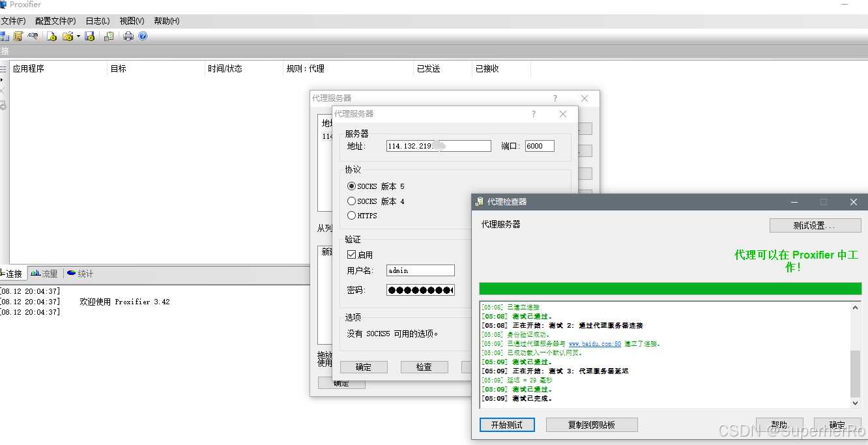
Task: Click 已发送 column header
Action: pyautogui.click(x=442, y=68)
